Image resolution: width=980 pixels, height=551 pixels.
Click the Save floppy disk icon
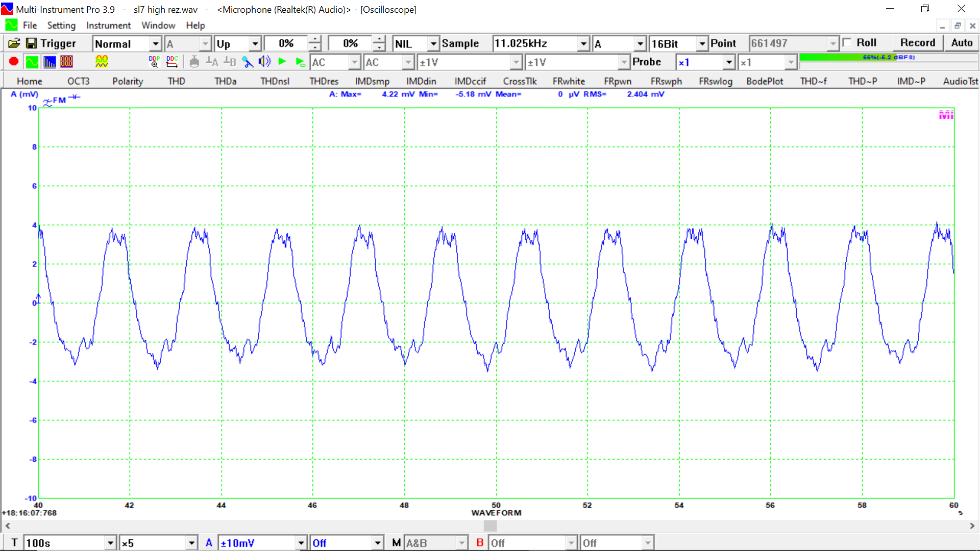coord(32,43)
